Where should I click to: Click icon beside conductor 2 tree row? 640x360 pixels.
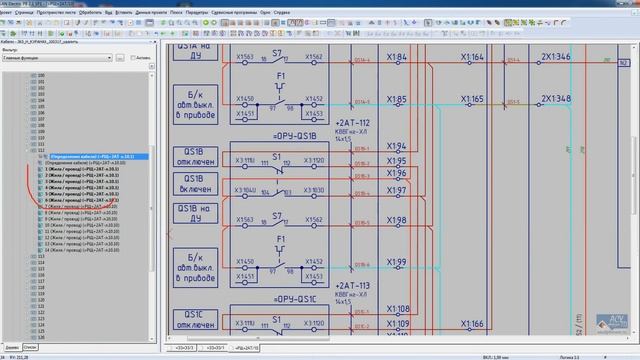tap(40, 175)
